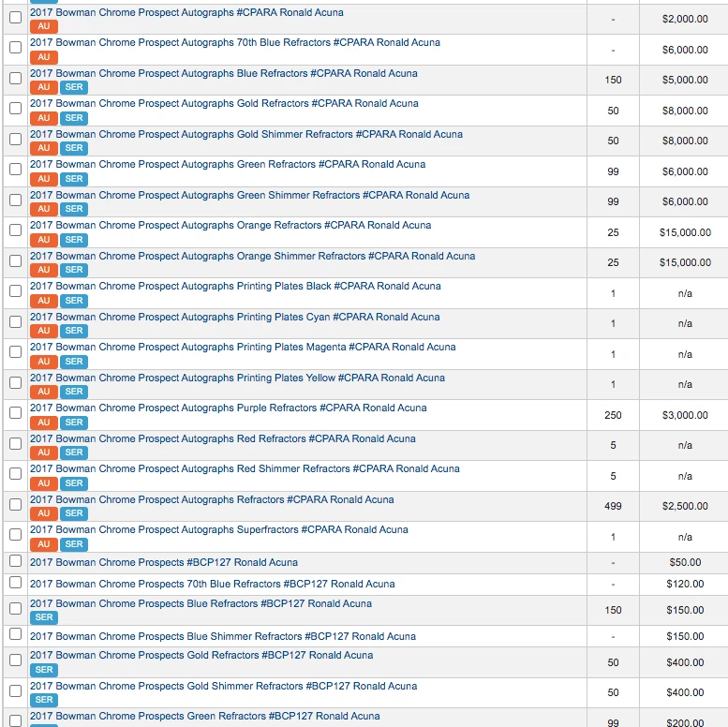Viewport: 728px width, 727px height.
Task: Click AU badge under Autographs Orange Refractors
Action: pyautogui.click(x=44, y=240)
